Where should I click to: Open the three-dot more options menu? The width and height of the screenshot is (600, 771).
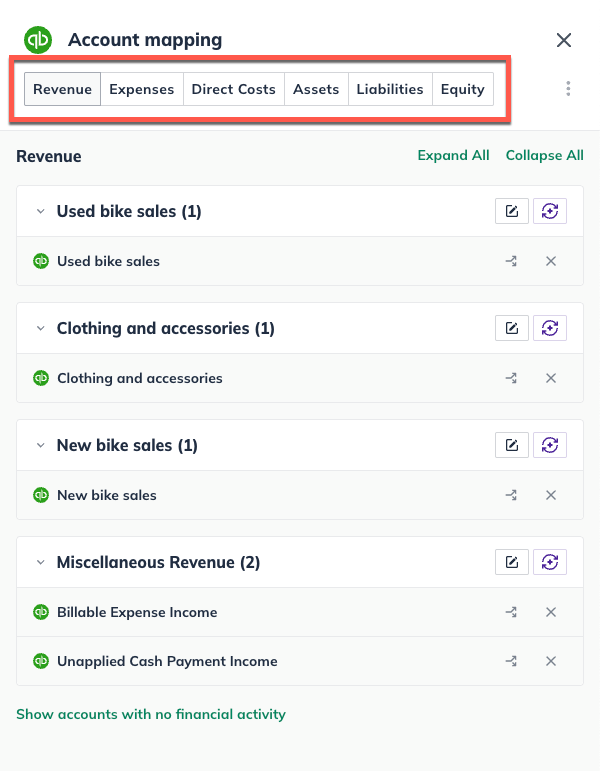point(568,89)
